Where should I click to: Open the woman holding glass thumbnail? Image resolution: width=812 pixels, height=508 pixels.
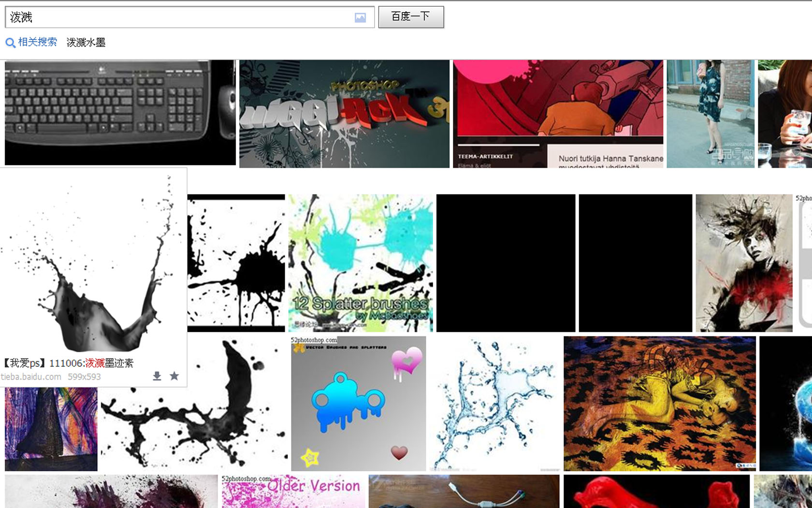[x=785, y=114]
